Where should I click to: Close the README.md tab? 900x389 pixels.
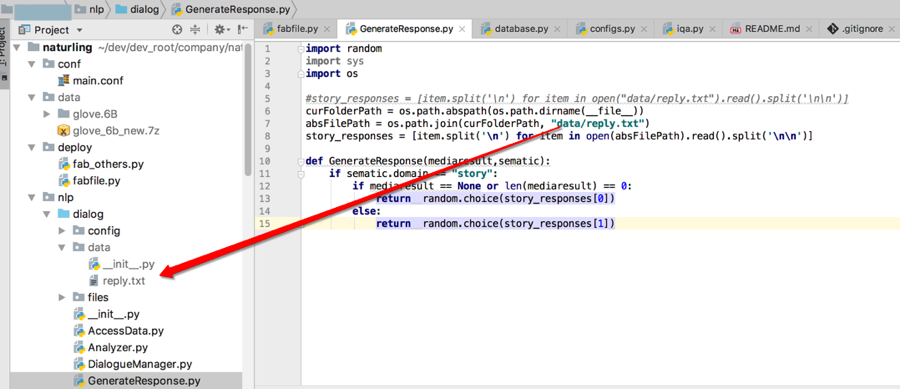pos(809,29)
